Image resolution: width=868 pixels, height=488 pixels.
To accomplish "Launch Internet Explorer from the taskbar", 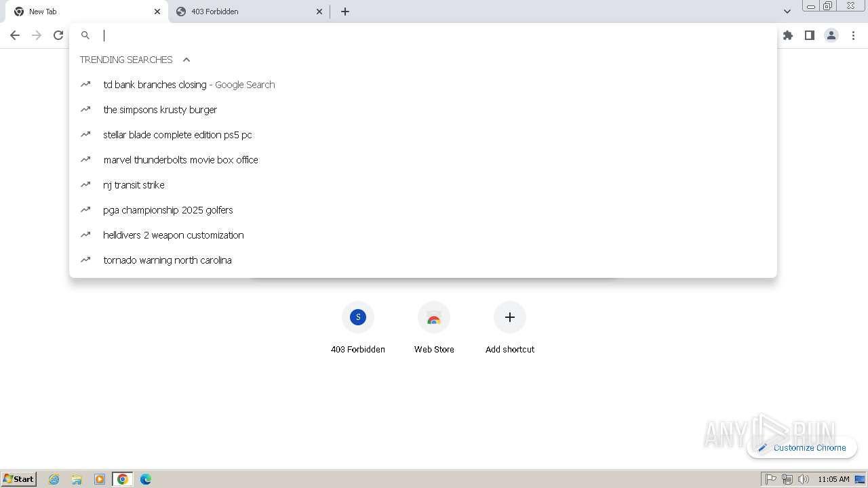I will coord(54,479).
